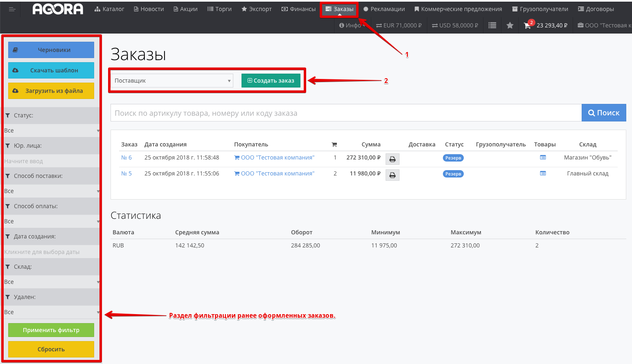This screenshot has height=364, width=632.
Task: Open the list view icon in header
Action: (x=492, y=25)
